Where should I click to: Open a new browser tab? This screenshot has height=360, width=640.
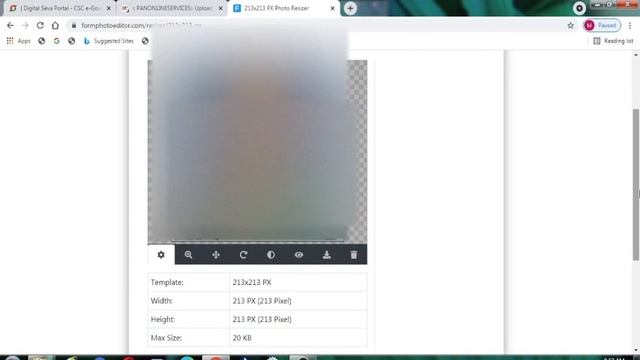click(350, 8)
